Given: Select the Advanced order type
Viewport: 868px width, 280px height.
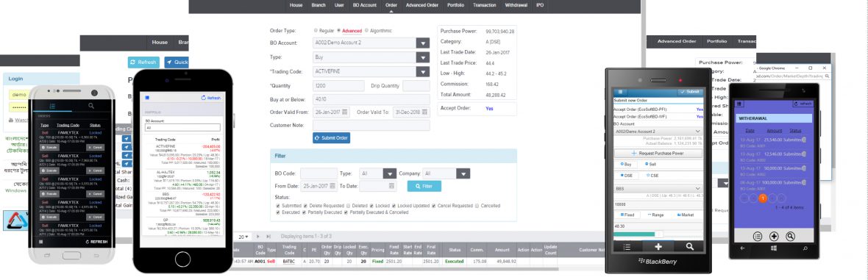Looking at the screenshot, I should (x=339, y=30).
